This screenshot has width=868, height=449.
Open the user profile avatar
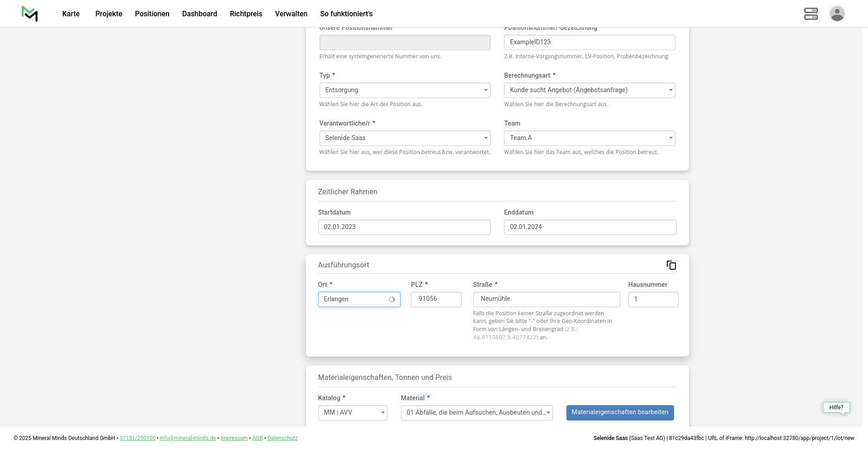(837, 14)
